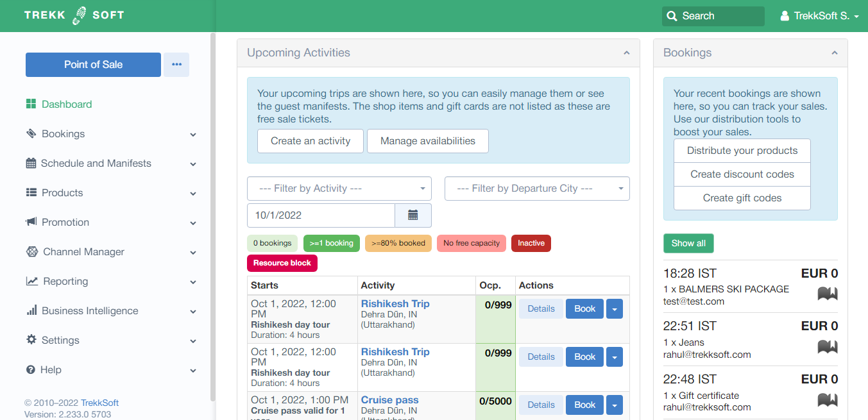
Task: Open the Channel Manager menu item
Action: [x=83, y=251]
